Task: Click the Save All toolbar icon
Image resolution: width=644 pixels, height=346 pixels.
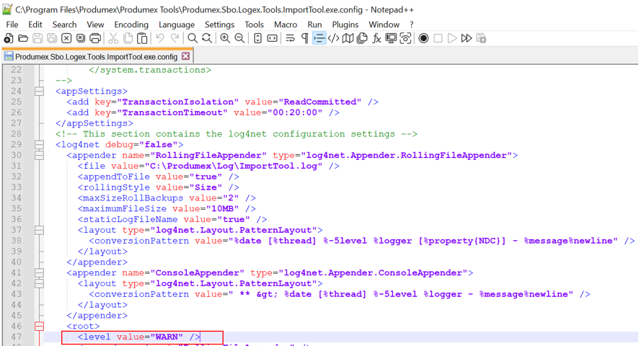Action: point(52,39)
